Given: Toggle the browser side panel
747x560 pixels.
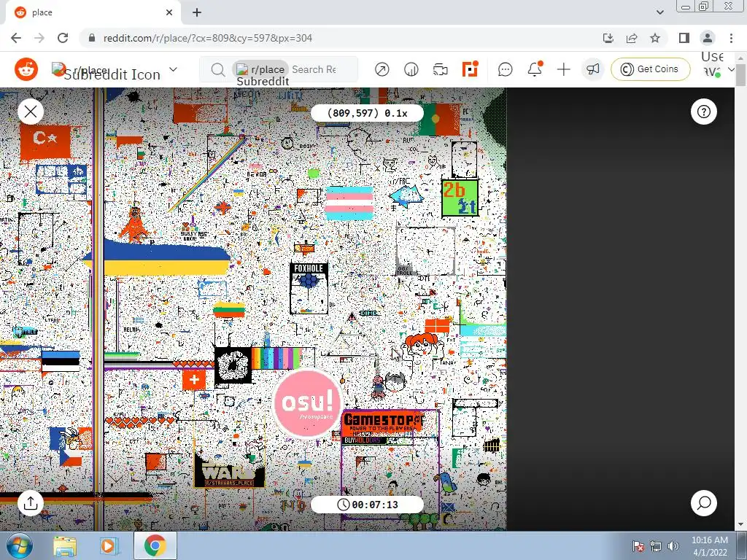Looking at the screenshot, I should pos(684,38).
